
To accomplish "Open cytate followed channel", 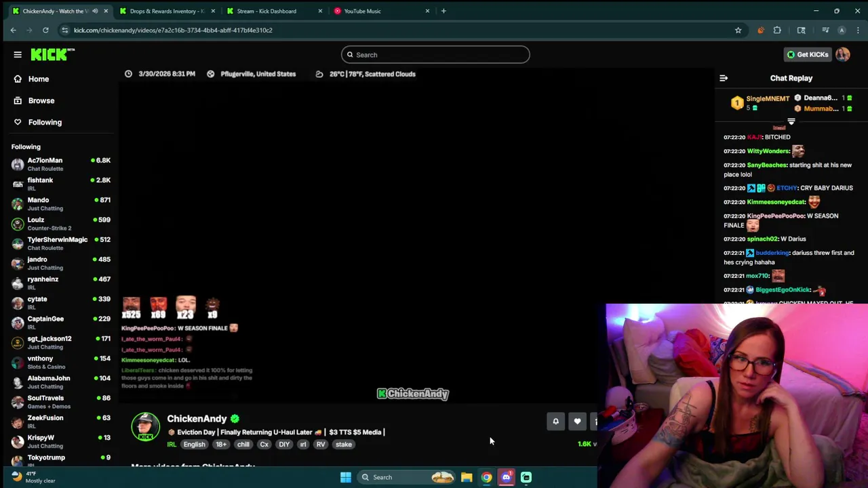I will (x=61, y=302).
